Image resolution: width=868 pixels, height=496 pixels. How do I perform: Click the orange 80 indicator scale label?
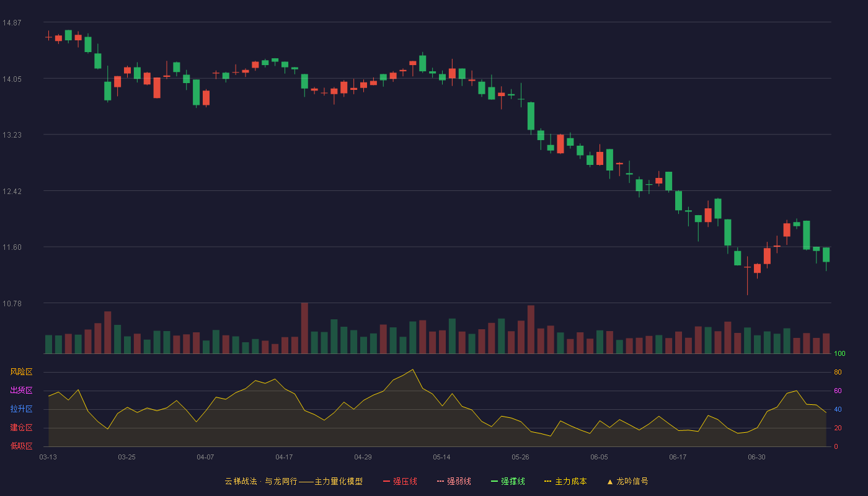(x=838, y=373)
